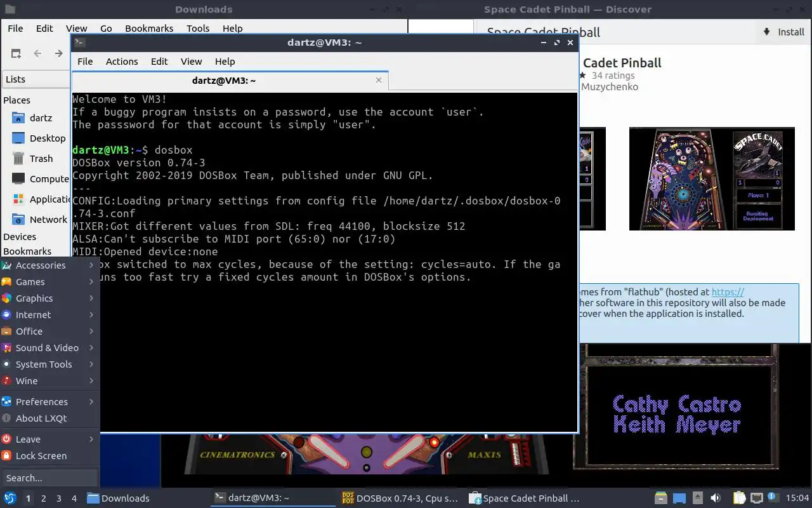Activate Space Cadet Pinball taskbar entry
Screen dimensions: 812x508
click(x=528, y=498)
